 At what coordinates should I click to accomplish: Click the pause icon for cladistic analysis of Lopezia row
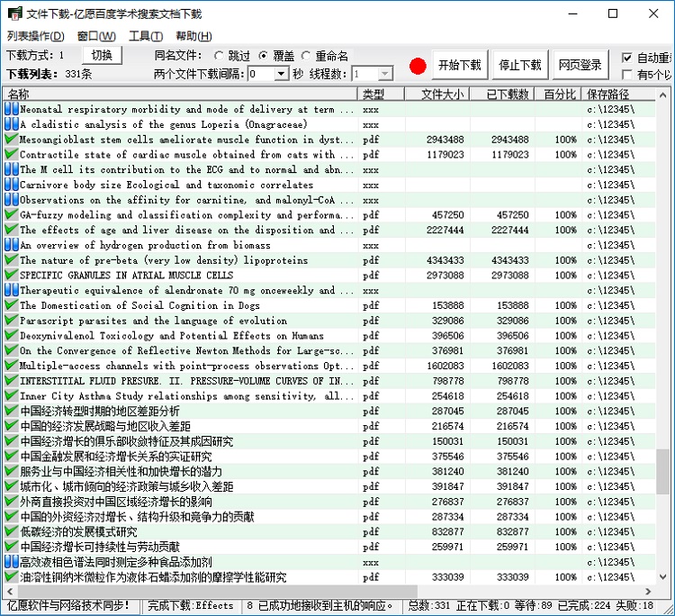click(x=11, y=124)
